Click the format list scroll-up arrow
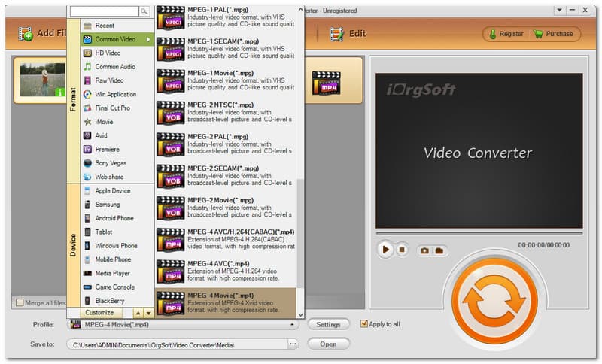Screen dimensions: 602x364 tap(300, 10)
